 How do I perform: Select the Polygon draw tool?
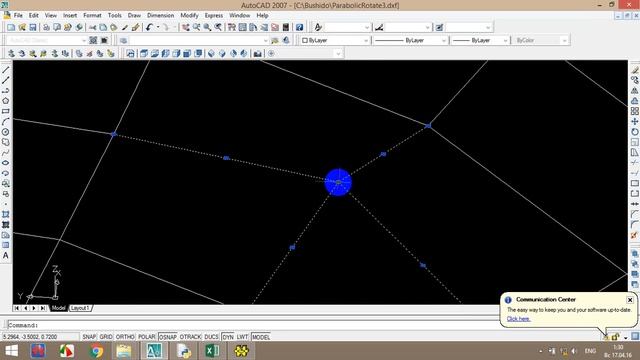(x=6, y=101)
